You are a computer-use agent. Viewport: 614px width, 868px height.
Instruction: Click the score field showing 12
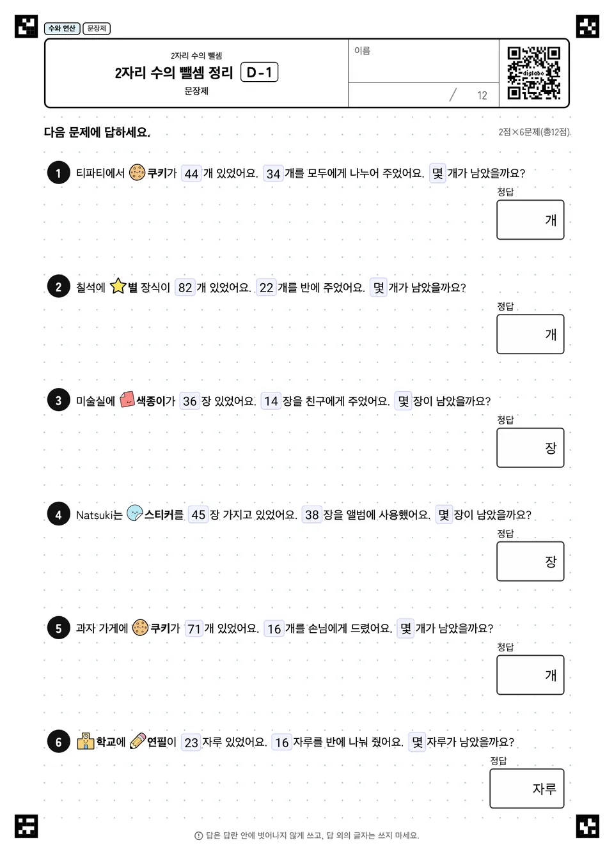tap(423, 95)
